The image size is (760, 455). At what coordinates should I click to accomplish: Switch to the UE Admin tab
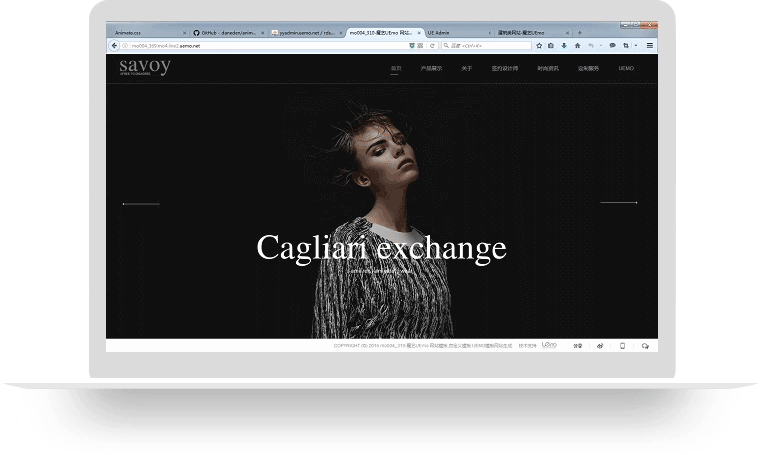459,32
